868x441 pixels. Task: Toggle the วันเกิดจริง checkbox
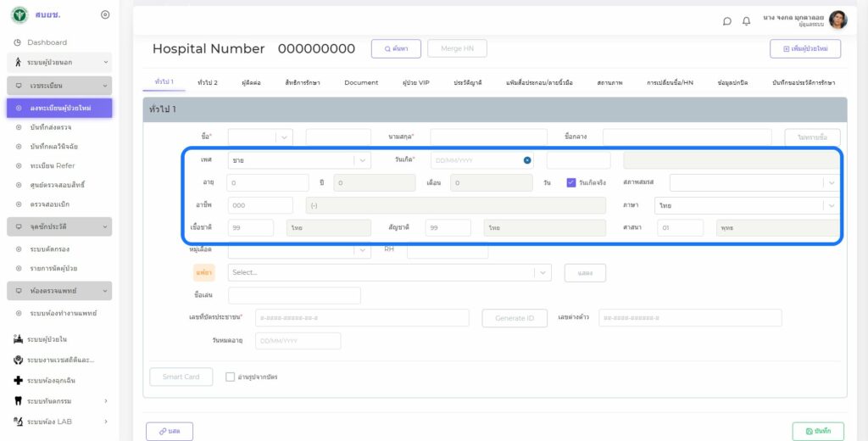coord(571,182)
